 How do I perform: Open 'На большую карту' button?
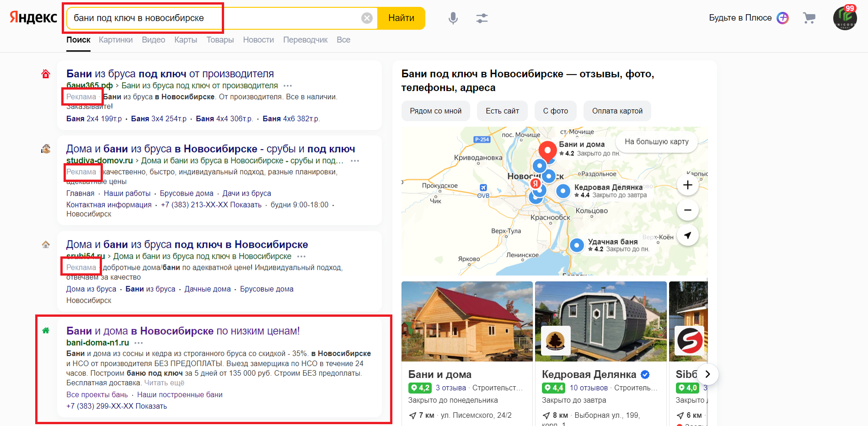[x=656, y=142]
